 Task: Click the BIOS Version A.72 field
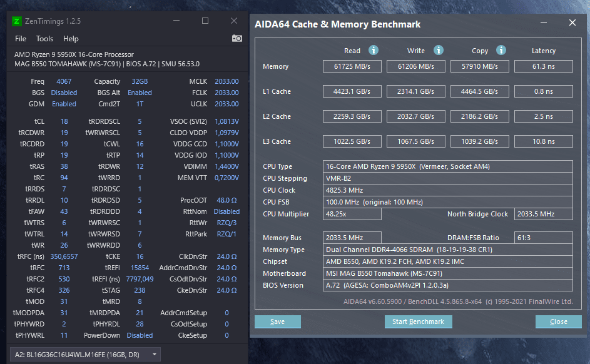448,285
